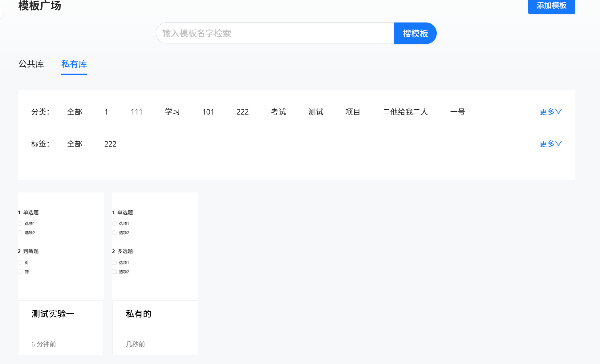Click the 搜模板 search button
The image size is (600, 364).
pos(415,33)
